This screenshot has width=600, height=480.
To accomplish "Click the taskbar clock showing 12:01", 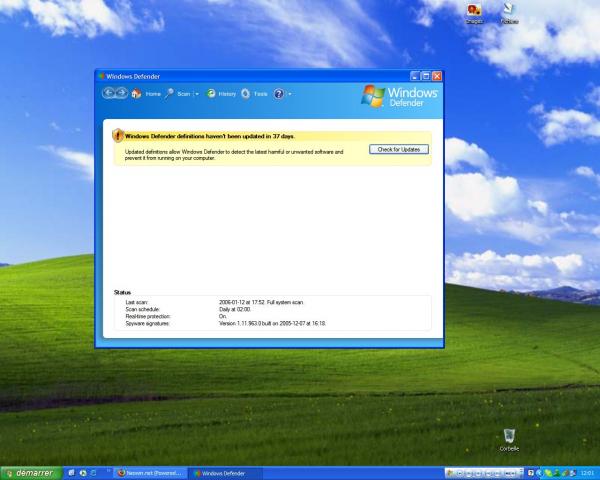I will coord(587,473).
